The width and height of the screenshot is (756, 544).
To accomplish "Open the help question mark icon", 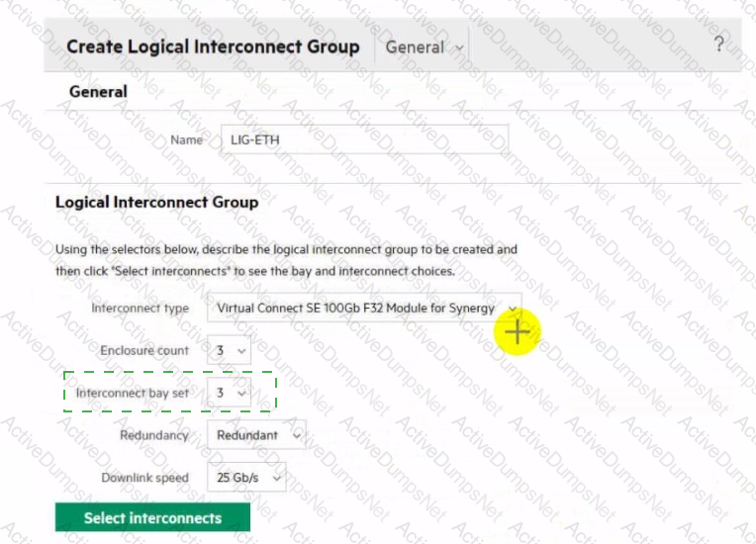I will 718,45.
